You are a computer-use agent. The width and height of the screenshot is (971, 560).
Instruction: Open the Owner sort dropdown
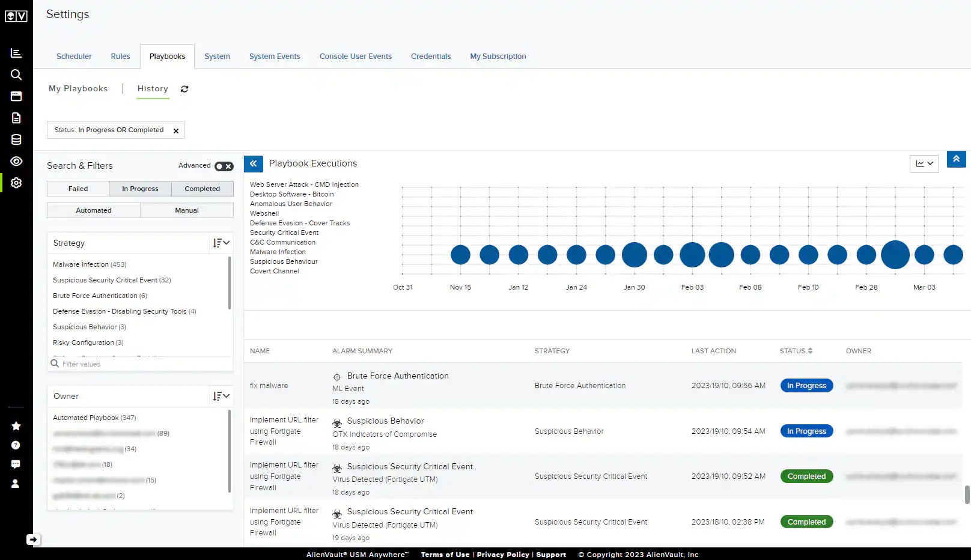click(221, 396)
